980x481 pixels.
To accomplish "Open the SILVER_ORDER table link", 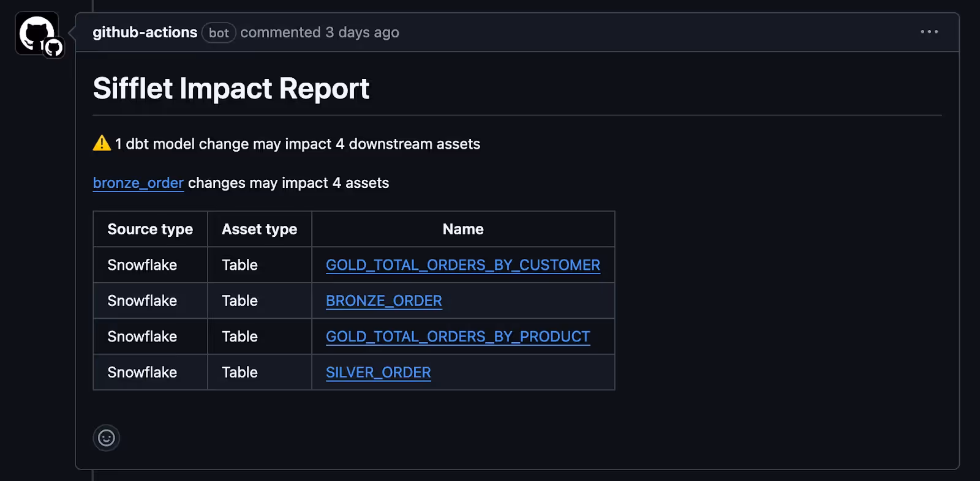I will point(379,373).
